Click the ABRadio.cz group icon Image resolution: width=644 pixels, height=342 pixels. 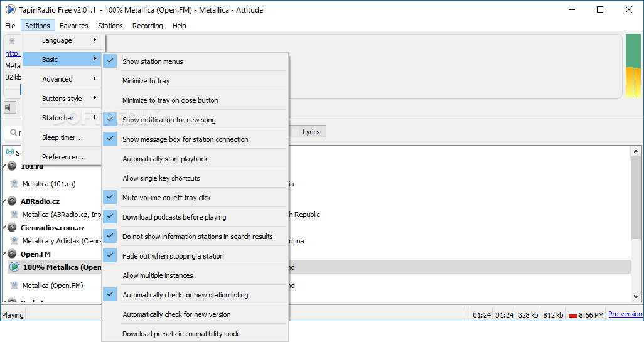(x=13, y=201)
